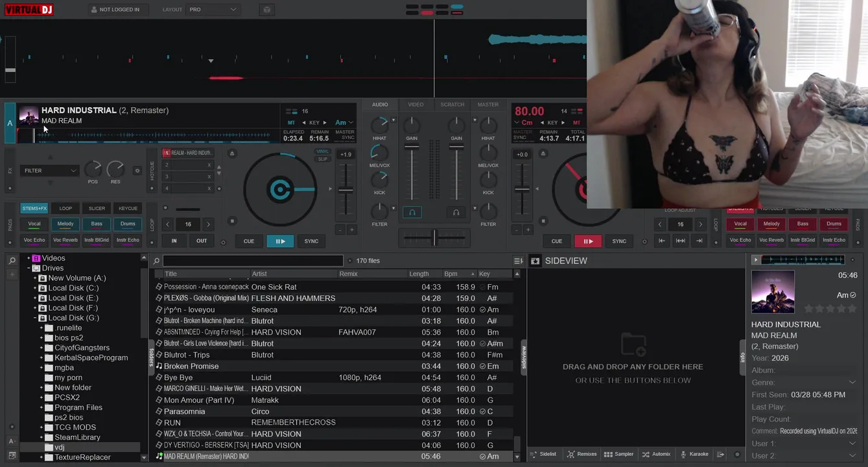The width and height of the screenshot is (868, 467).
Task: Collapse the Drives tree node
Action: pyautogui.click(x=29, y=268)
